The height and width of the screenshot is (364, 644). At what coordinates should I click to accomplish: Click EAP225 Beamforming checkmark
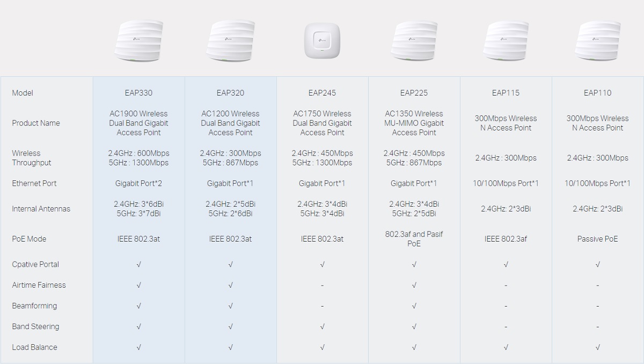click(x=414, y=306)
